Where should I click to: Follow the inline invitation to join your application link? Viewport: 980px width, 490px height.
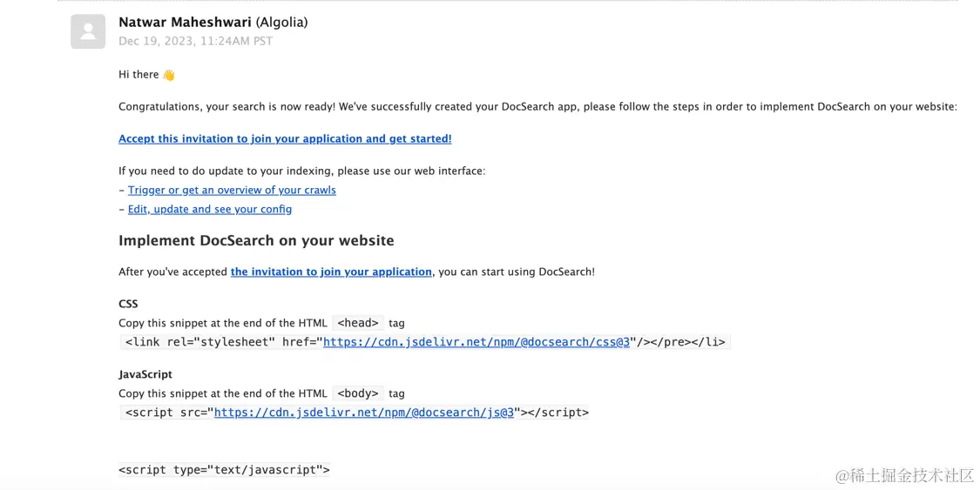click(331, 272)
